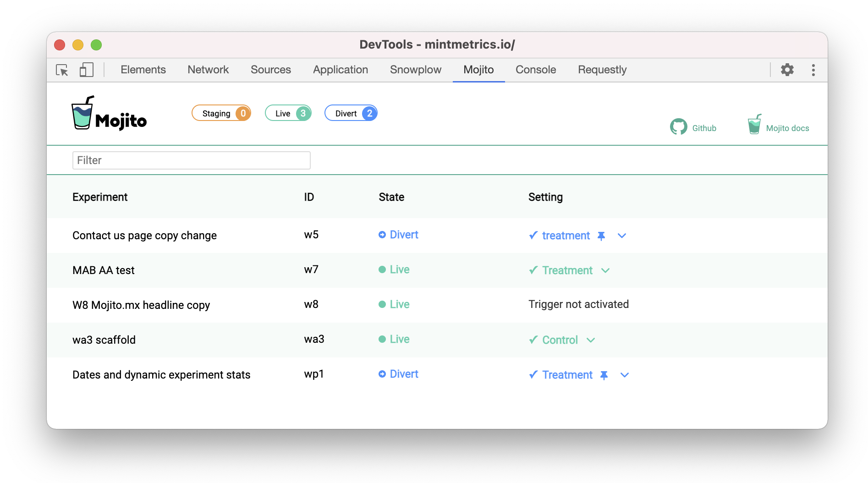
Task: Click the Mojito glass logo
Action: point(82,115)
